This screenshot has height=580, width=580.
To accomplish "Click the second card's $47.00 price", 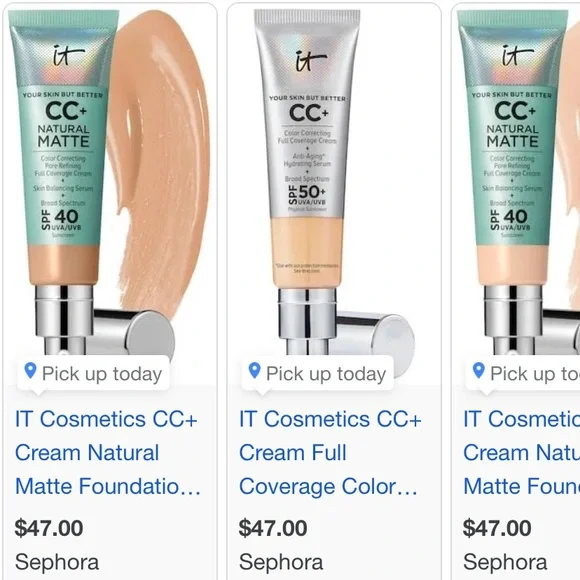I will click(x=273, y=528).
